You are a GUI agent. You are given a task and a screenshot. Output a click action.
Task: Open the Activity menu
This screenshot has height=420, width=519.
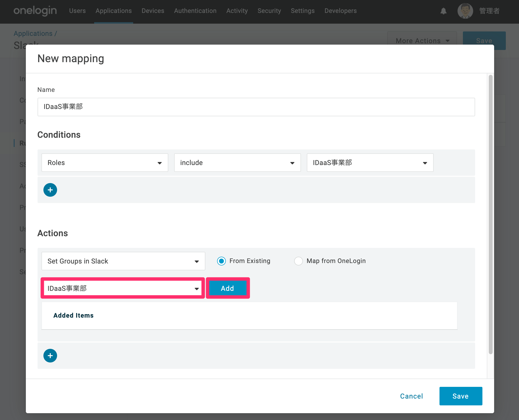point(237,11)
